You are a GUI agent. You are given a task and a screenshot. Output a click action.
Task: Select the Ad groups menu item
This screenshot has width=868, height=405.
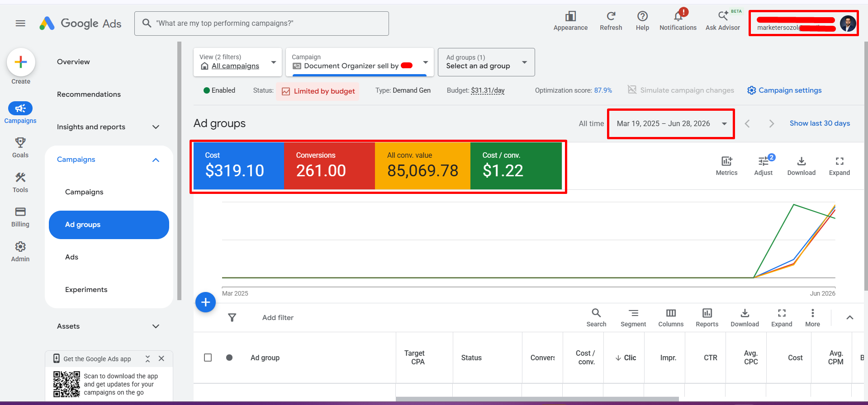(x=109, y=225)
